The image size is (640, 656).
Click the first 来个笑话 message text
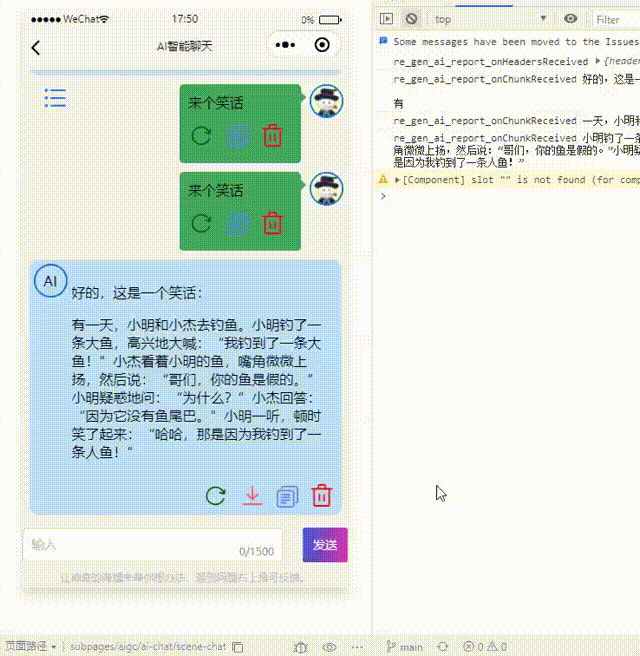pos(215,103)
